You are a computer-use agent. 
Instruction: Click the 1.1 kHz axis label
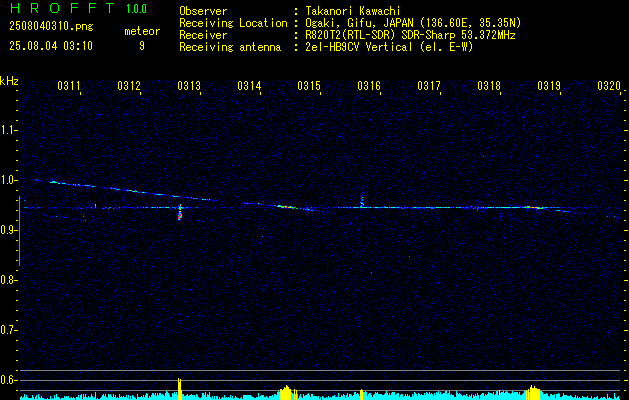[x=7, y=130]
